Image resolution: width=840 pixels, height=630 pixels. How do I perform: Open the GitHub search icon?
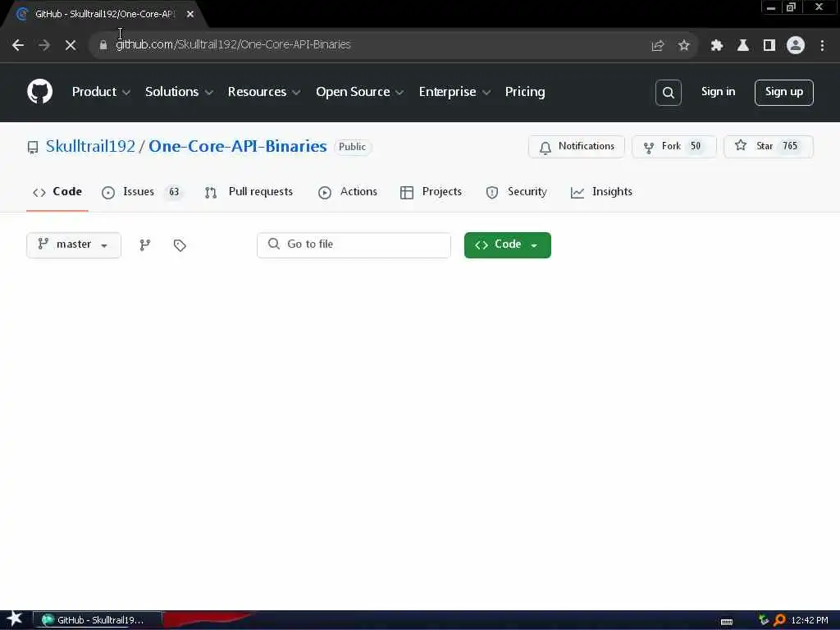click(x=668, y=93)
